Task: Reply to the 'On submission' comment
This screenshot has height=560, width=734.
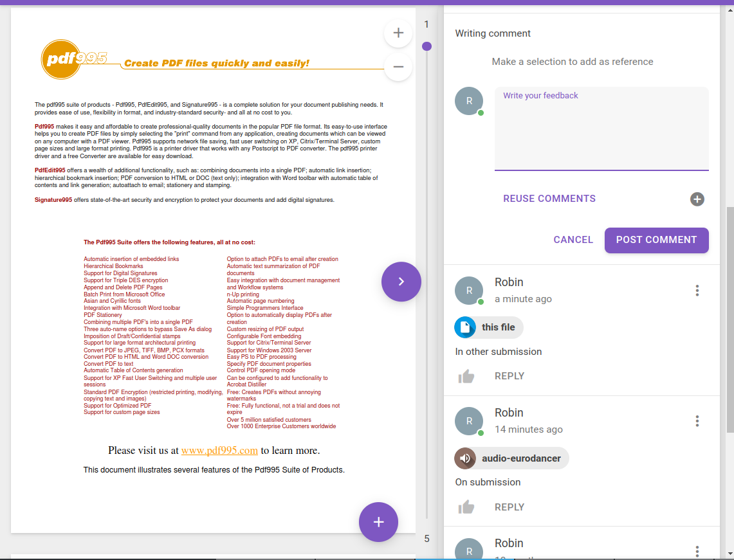Action: pyautogui.click(x=509, y=507)
